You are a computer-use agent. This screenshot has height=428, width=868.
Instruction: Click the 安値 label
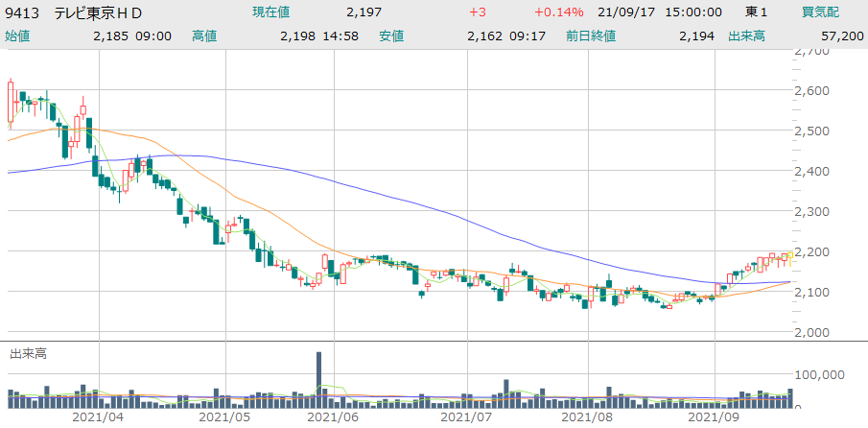[x=390, y=36]
